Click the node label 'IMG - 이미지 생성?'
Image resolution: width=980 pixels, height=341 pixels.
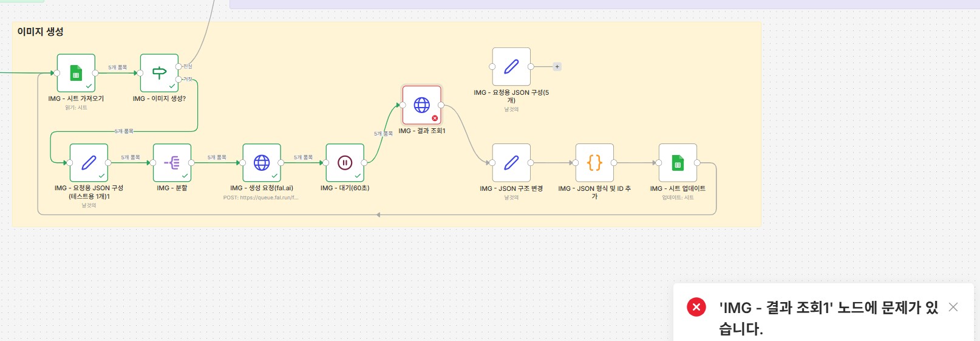[x=159, y=98]
